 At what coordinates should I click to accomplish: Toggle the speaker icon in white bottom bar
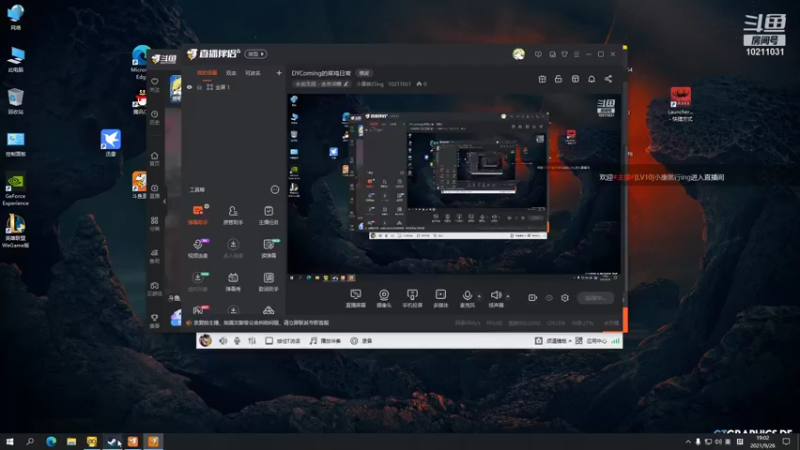point(223,340)
